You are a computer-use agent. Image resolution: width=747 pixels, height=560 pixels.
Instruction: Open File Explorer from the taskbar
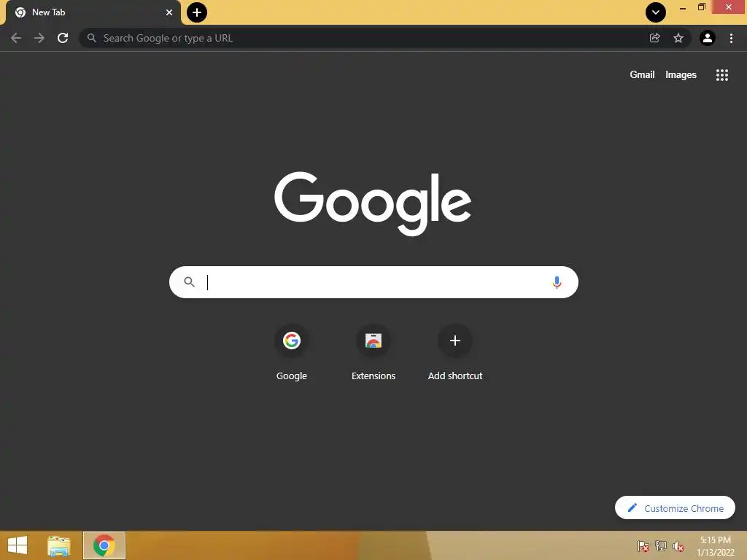(59, 545)
